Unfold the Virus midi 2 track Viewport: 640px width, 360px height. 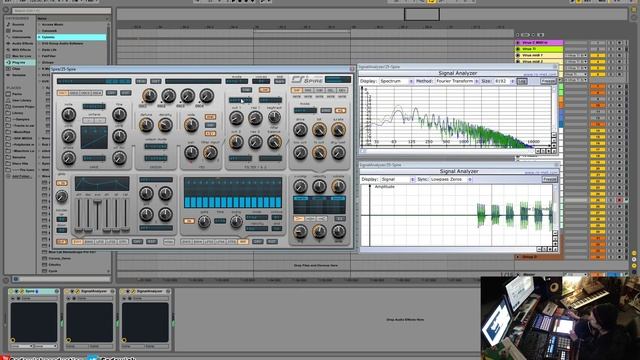[518, 61]
